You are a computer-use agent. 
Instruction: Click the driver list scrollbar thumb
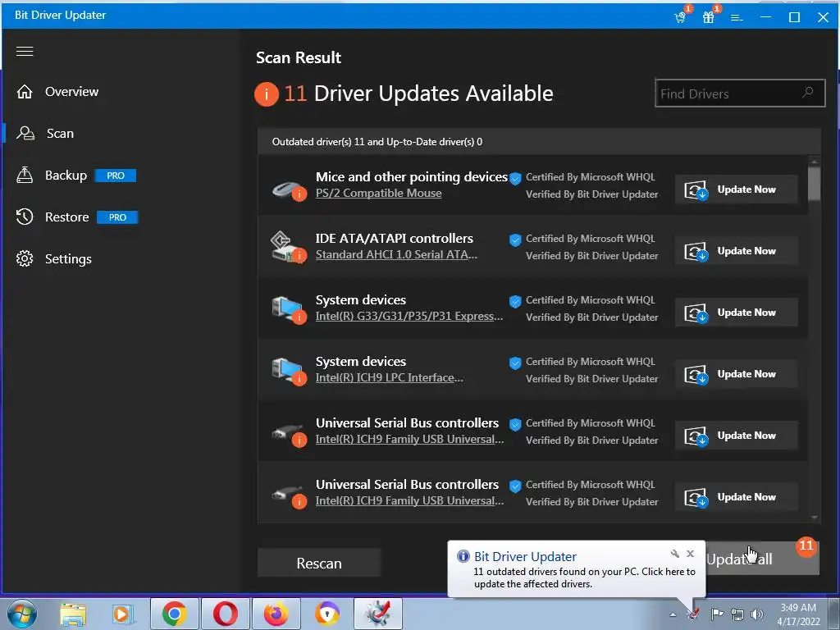815,183
